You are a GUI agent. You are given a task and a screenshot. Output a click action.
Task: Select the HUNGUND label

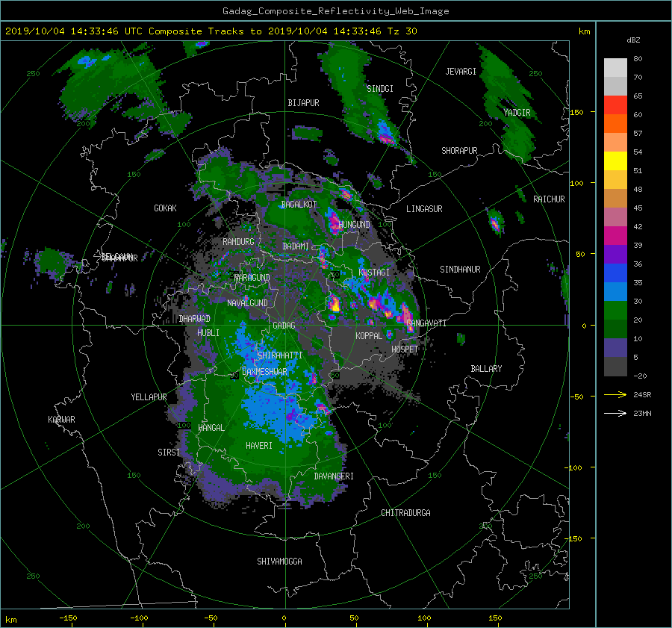(354, 225)
